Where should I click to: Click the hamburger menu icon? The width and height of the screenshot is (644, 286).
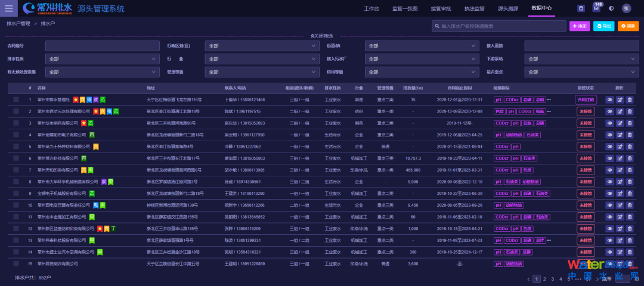coord(10,8)
